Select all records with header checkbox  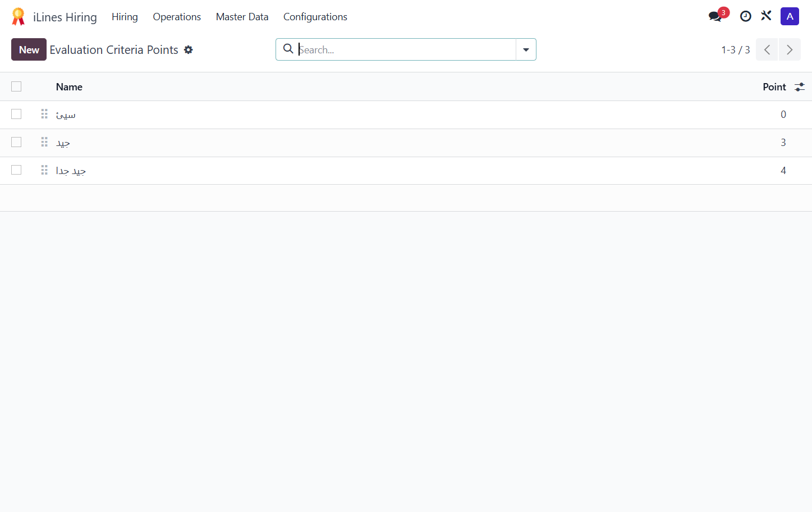tap(16, 86)
